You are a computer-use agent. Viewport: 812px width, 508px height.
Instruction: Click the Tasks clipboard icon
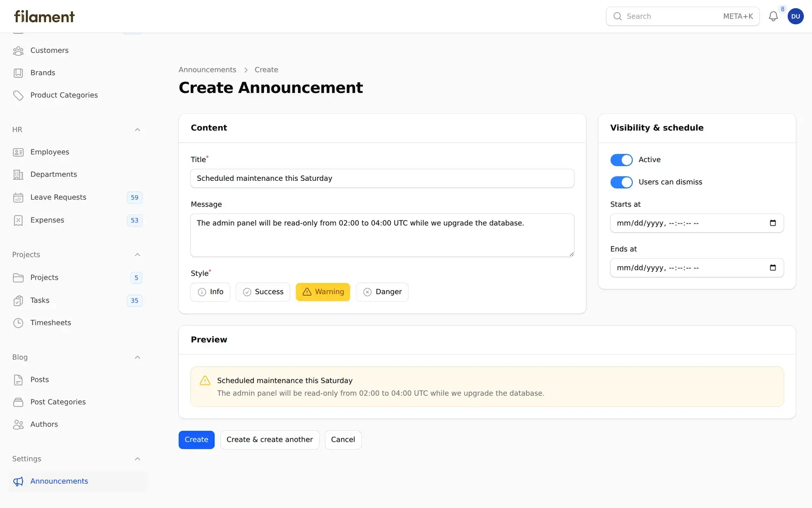point(18,300)
